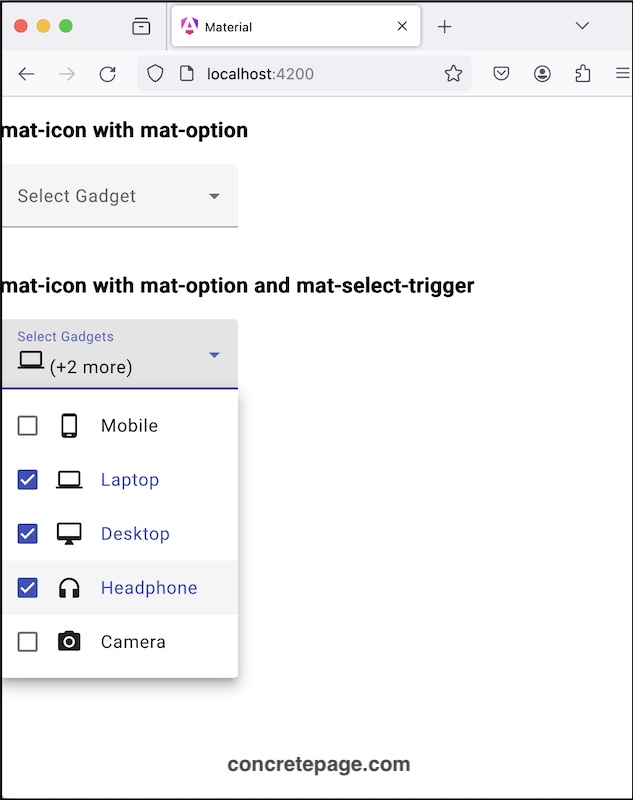Click the mobile phone icon in the list

[x=69, y=426]
